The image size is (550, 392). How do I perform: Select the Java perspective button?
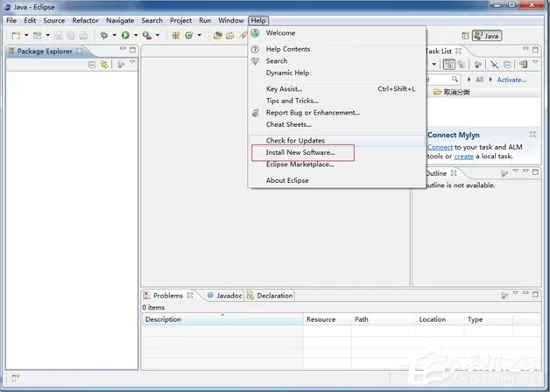point(487,36)
